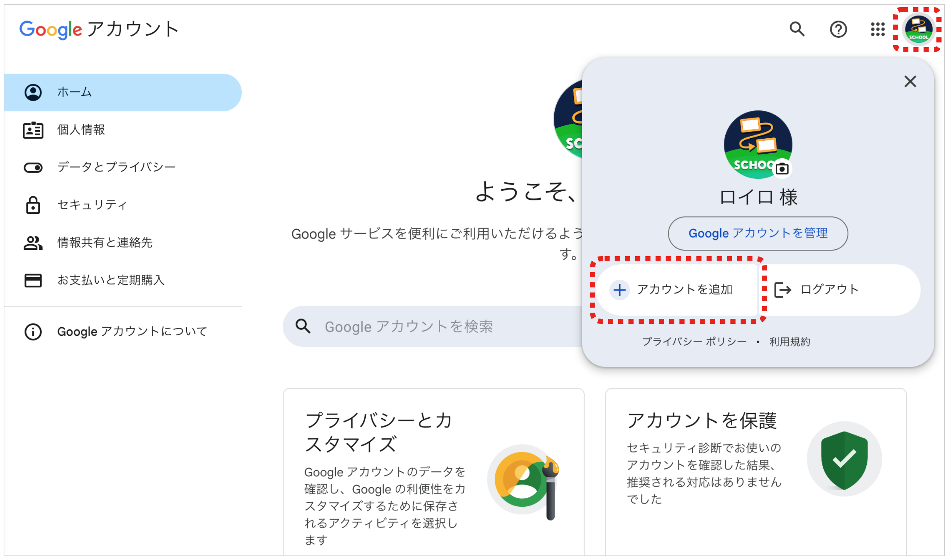Open プライバシー ポリシー link
The height and width of the screenshot is (560, 949).
tap(694, 342)
